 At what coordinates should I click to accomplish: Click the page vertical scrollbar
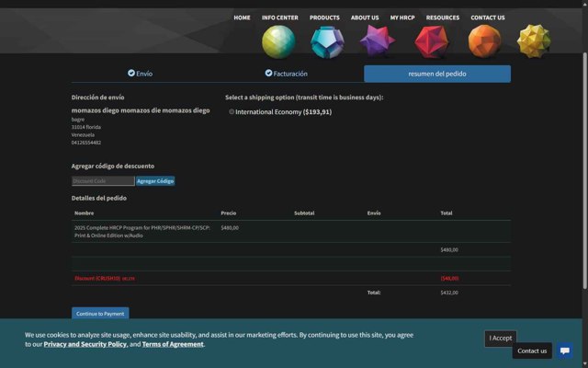pyautogui.click(x=584, y=171)
